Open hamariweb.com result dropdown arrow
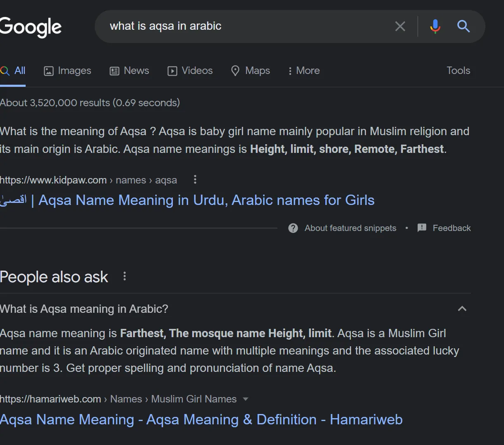This screenshot has width=504, height=445. (246, 399)
